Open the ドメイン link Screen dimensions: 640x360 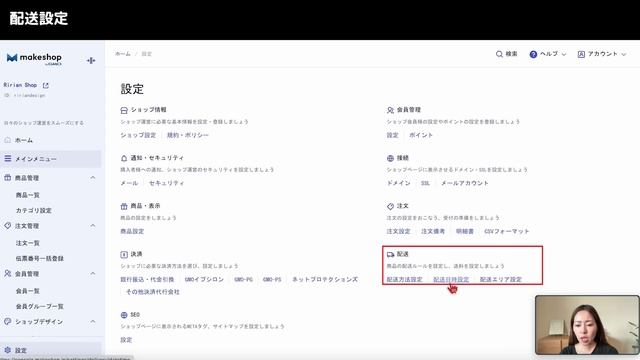click(398, 183)
